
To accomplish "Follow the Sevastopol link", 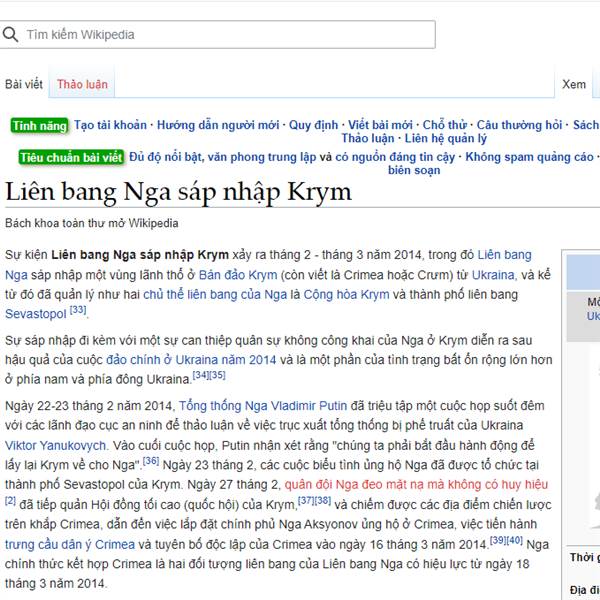I will click(x=36, y=314).
